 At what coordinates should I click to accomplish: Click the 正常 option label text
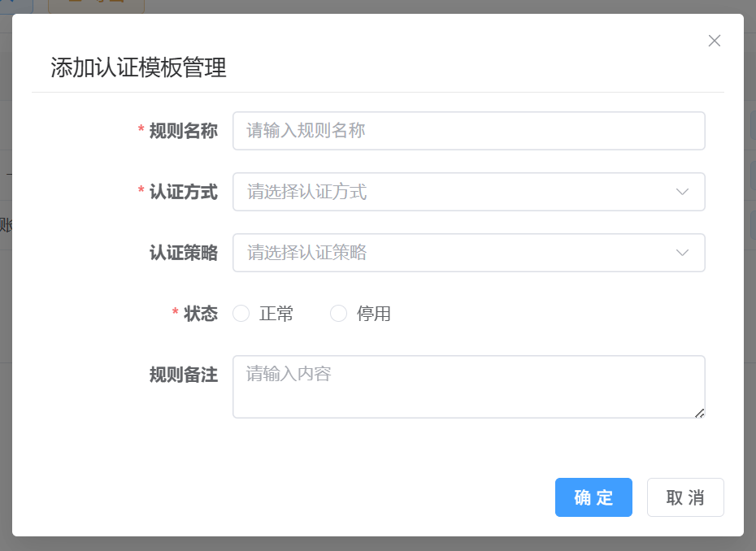pos(276,314)
